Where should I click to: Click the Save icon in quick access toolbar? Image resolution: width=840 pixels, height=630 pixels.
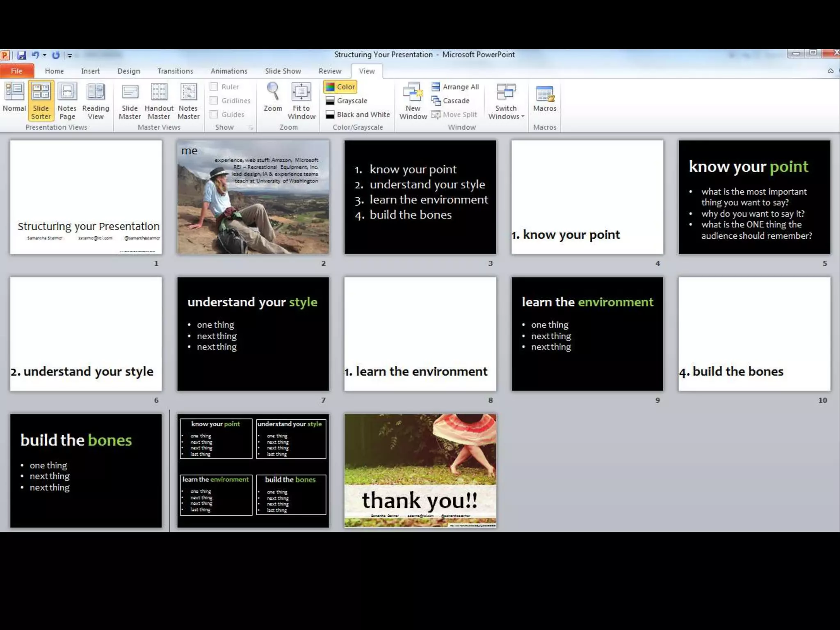(22, 55)
